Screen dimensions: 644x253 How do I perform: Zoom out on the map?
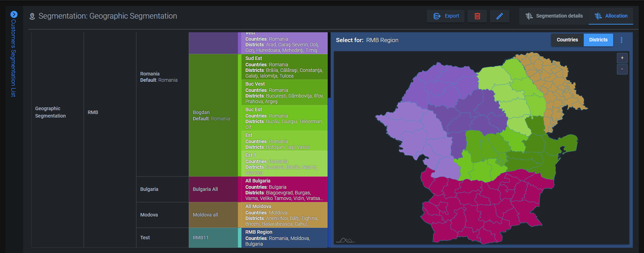click(622, 69)
